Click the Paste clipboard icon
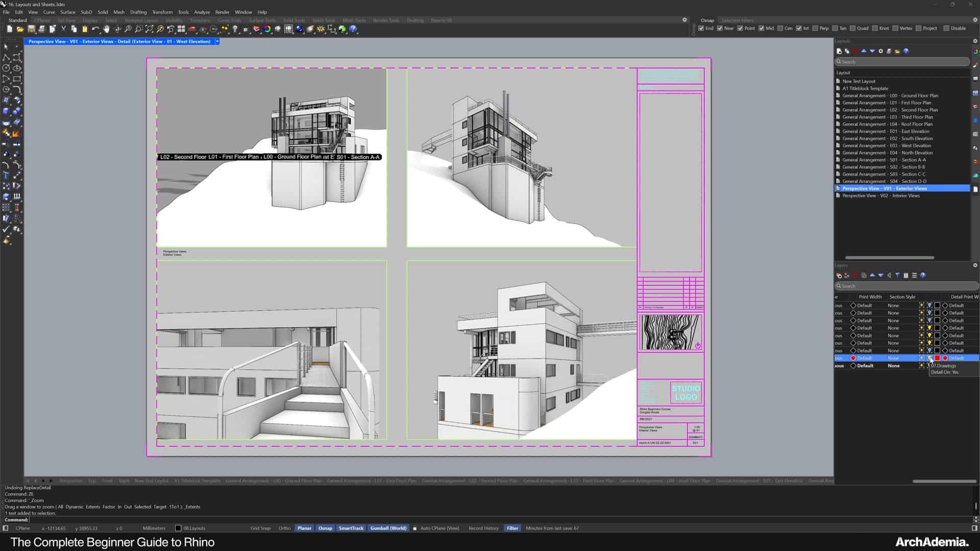 click(84, 29)
